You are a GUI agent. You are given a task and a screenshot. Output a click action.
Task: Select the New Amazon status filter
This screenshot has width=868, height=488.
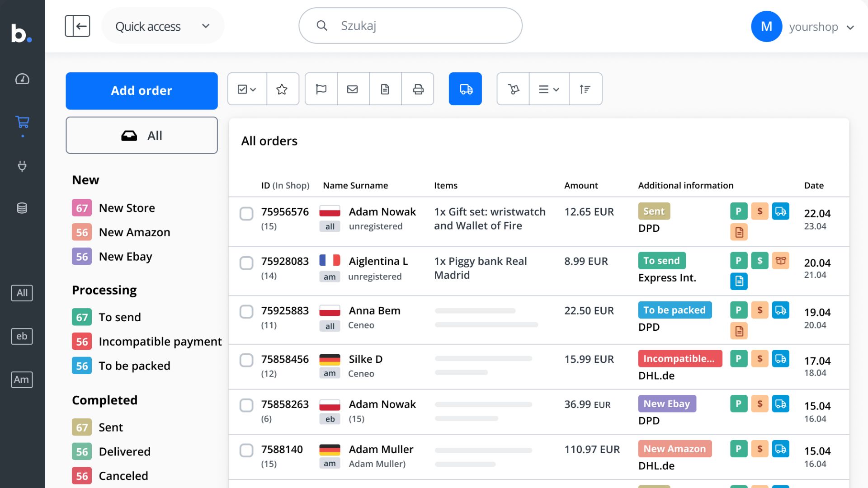pyautogui.click(x=121, y=232)
